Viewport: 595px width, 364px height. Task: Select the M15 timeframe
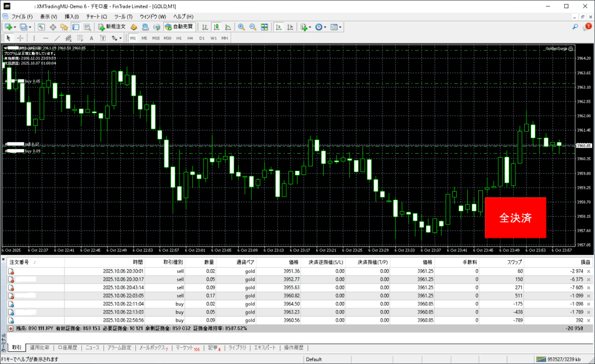coord(156,38)
